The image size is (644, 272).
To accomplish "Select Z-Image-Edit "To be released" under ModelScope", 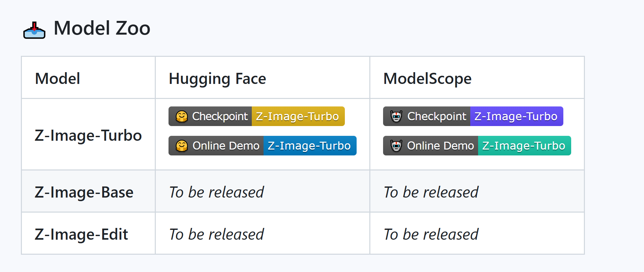I will point(431,234).
